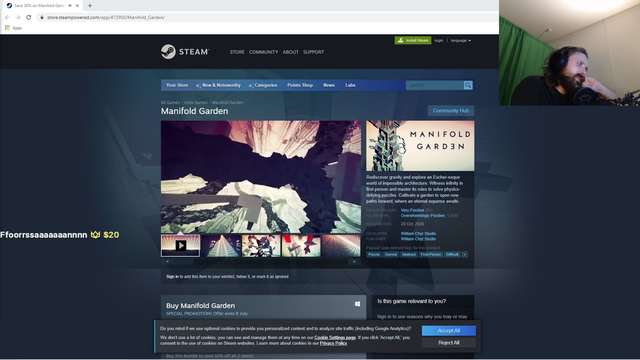Select the Abstract tag
The width and height of the screenshot is (640, 360).
[409, 254]
